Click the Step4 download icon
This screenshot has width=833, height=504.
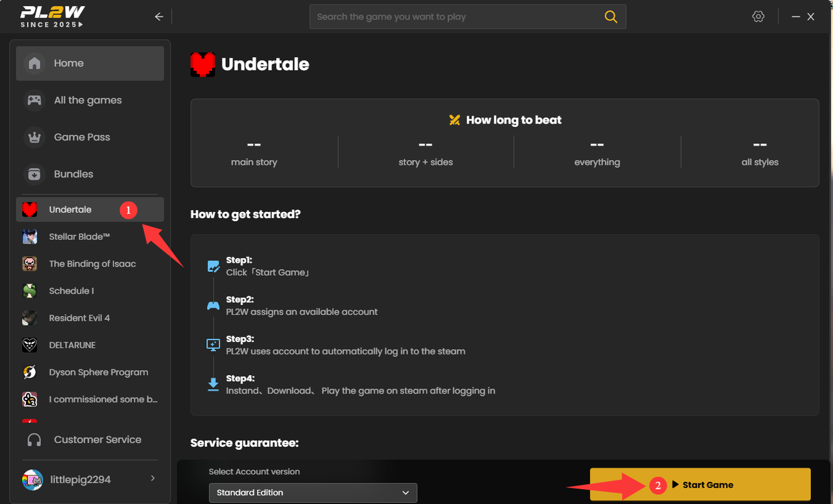[213, 384]
